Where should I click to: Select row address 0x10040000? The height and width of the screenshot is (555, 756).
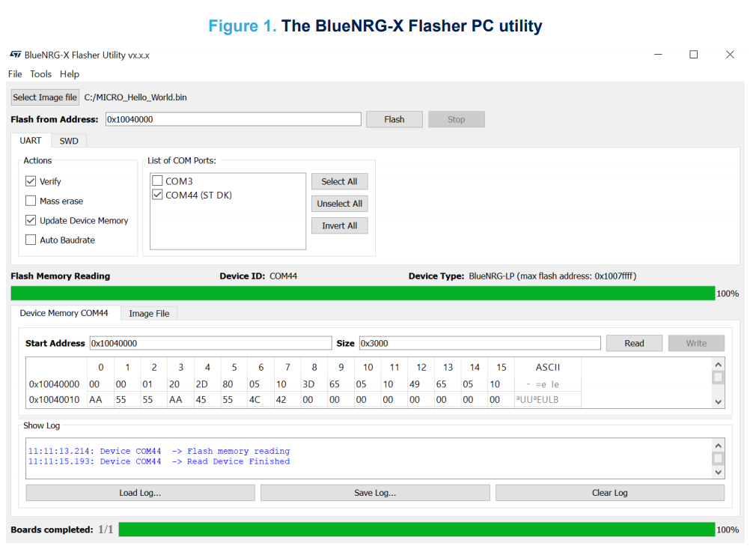pos(54,384)
